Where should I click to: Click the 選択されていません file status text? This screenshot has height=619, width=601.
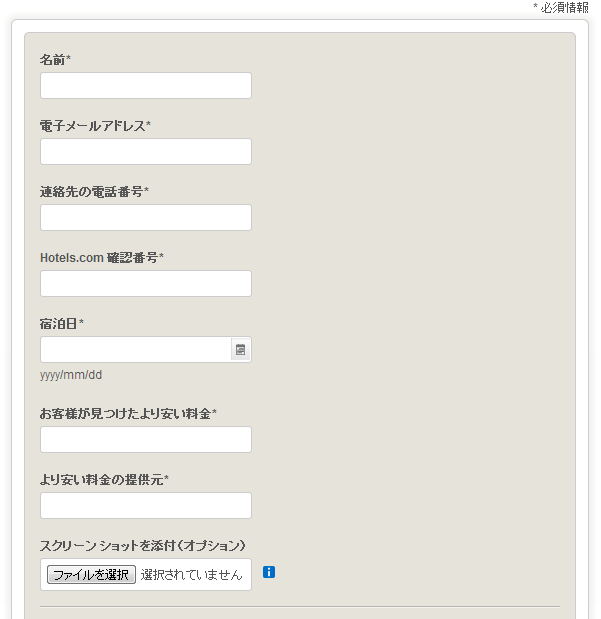[191, 574]
